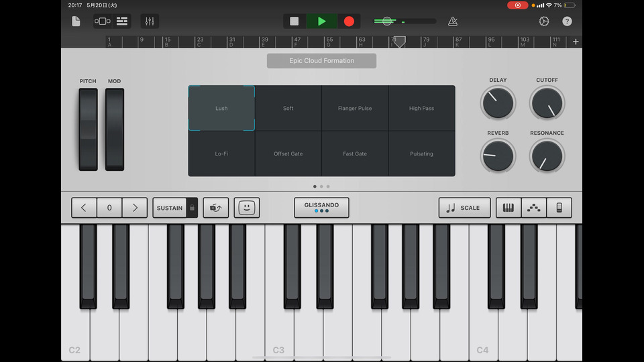Open the Scale selector
The image size is (644, 362).
tap(464, 208)
